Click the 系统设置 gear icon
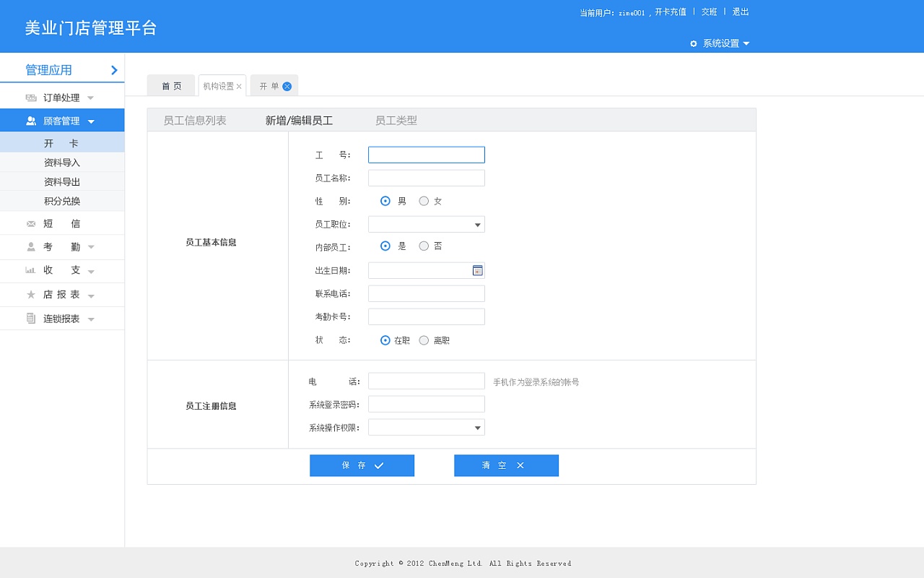This screenshot has height=578, width=924. pyautogui.click(x=693, y=43)
